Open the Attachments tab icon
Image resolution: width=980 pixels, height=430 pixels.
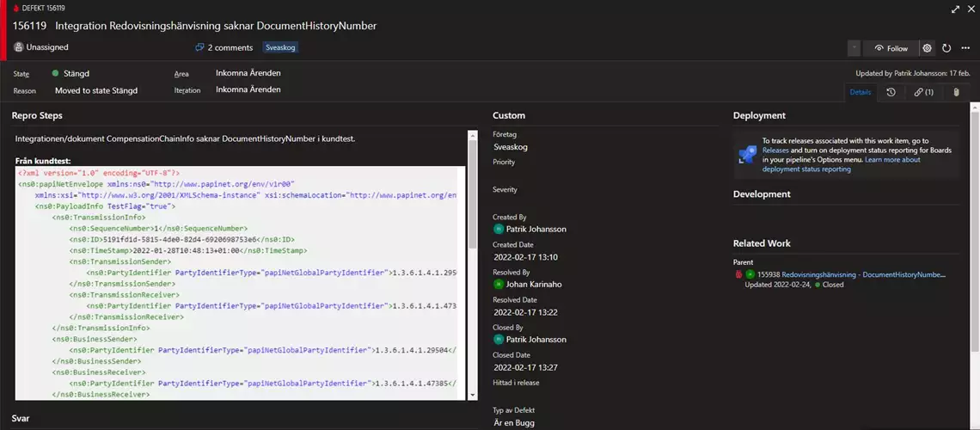(x=956, y=92)
